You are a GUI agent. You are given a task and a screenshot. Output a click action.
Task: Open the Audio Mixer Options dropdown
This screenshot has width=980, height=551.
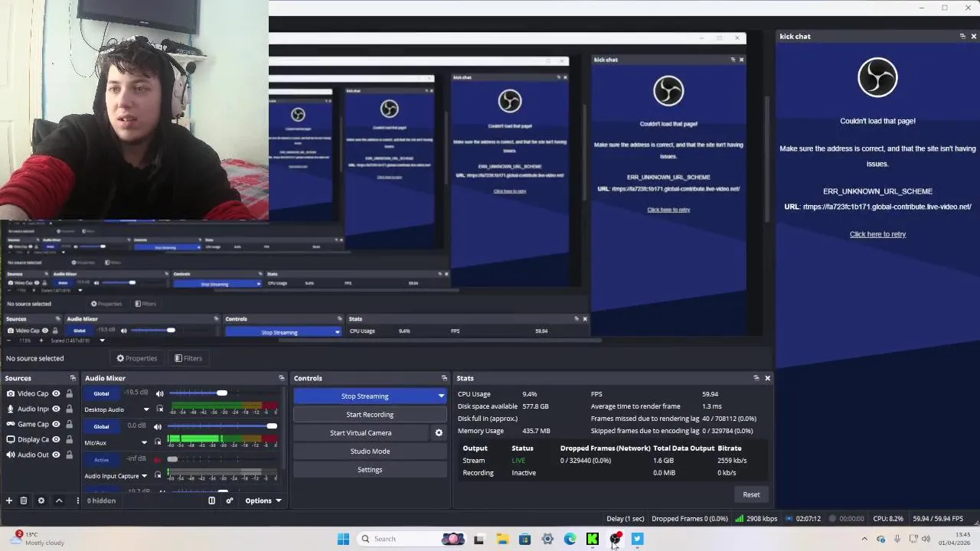coord(263,500)
